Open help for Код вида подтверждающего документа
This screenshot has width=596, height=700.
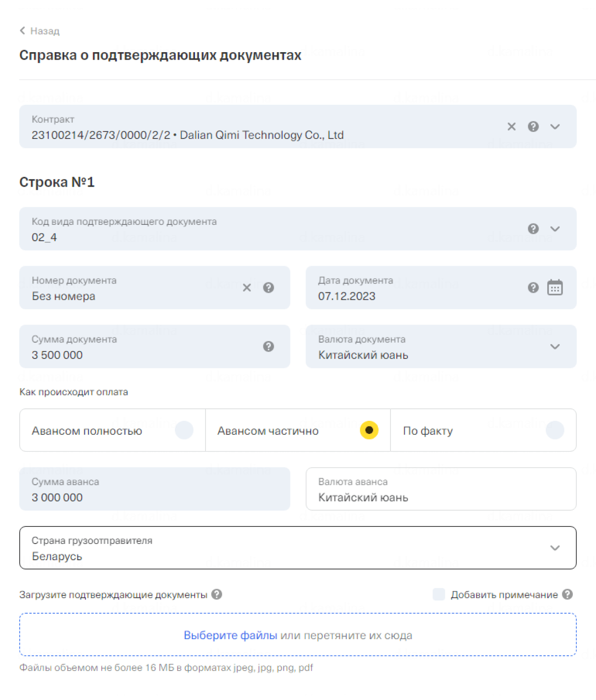coord(533,229)
